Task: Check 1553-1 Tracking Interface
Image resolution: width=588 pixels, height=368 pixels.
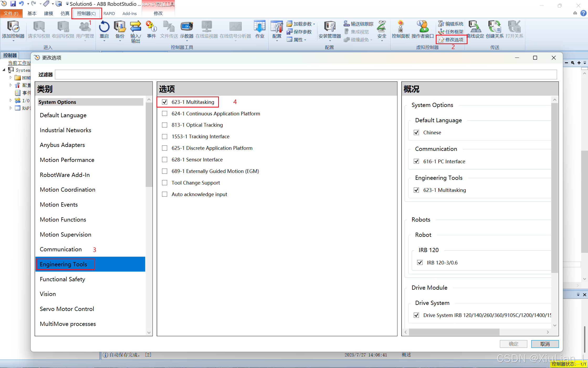Action: (165, 136)
